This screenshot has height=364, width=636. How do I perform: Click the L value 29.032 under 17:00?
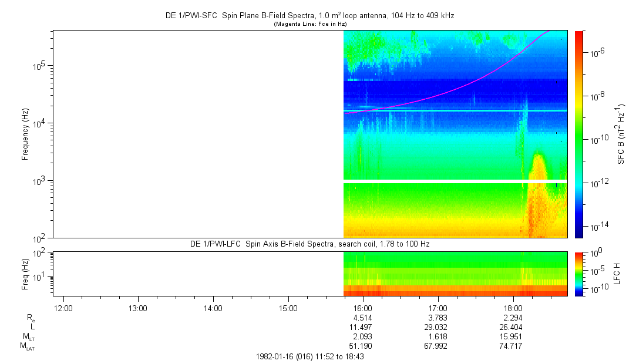click(x=438, y=327)
